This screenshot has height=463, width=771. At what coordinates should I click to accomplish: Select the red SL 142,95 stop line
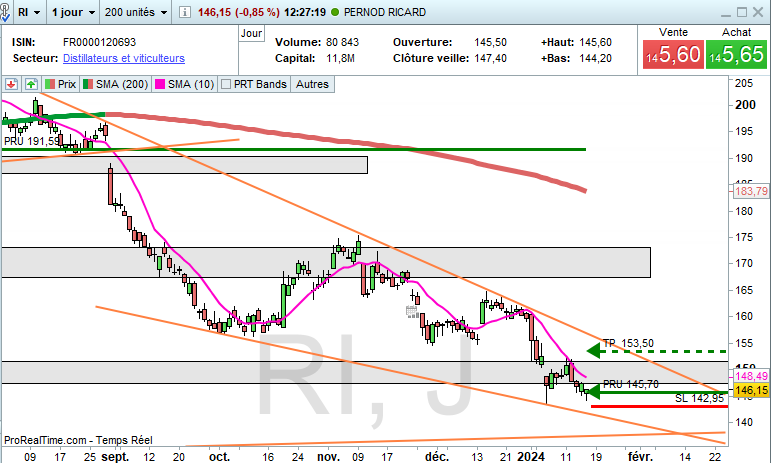click(659, 406)
